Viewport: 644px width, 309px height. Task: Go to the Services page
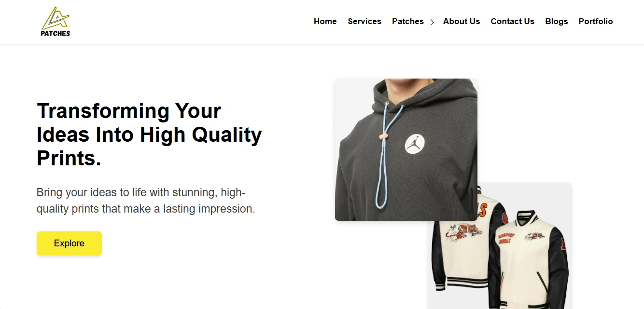tap(364, 21)
